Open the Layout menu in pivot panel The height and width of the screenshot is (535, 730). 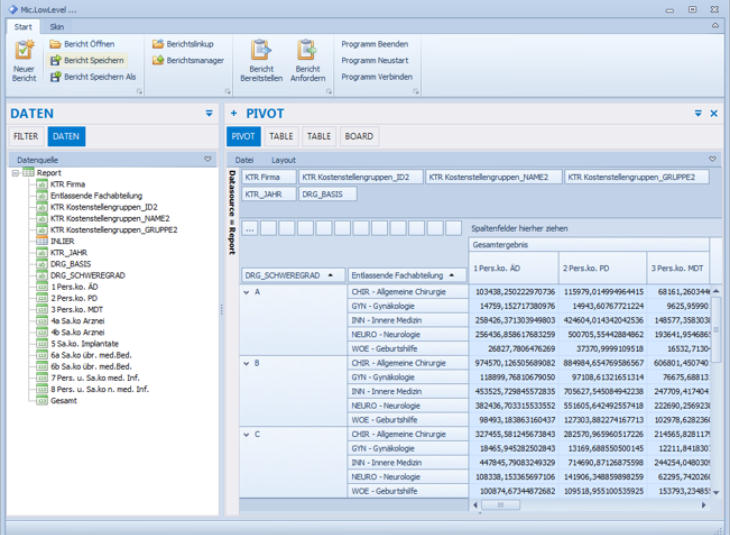tap(283, 159)
